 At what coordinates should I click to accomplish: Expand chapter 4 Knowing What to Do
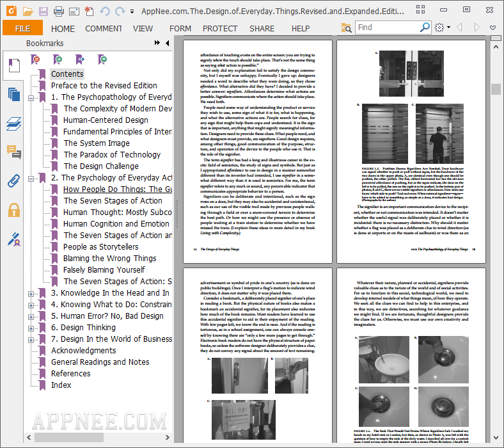point(31,305)
